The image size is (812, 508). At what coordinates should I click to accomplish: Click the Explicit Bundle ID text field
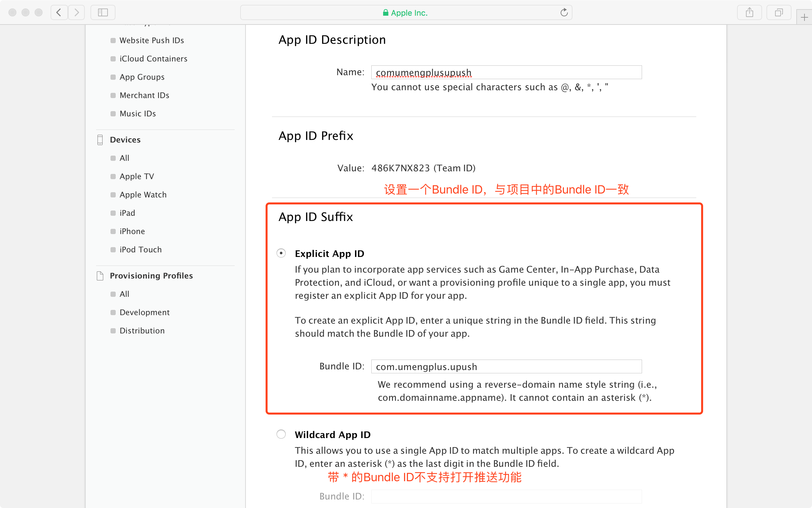(506, 366)
